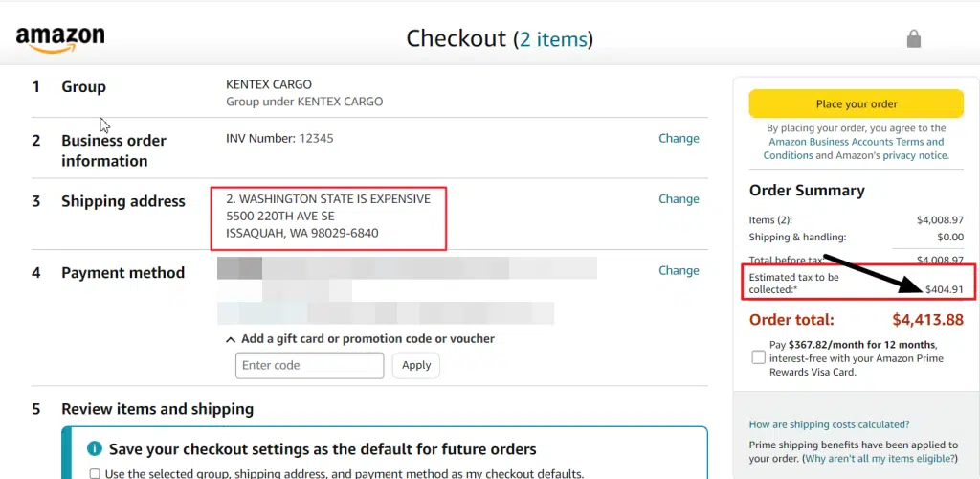Click the blue info icon beside Save your checkout settings

click(x=95, y=448)
